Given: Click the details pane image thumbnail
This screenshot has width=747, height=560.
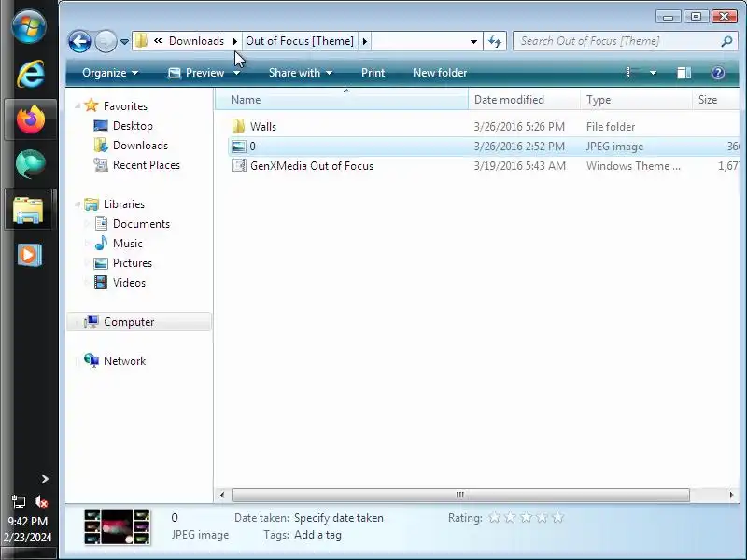Looking at the screenshot, I should (118, 526).
